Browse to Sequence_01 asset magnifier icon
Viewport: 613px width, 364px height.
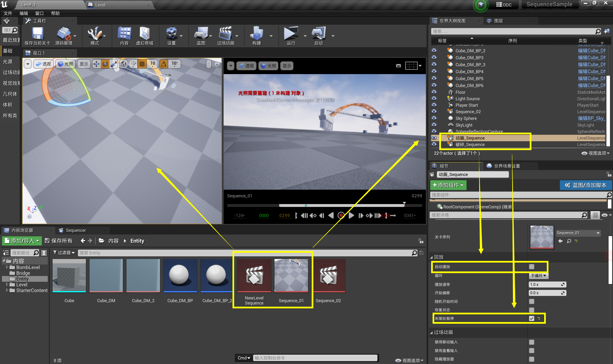[569, 241]
